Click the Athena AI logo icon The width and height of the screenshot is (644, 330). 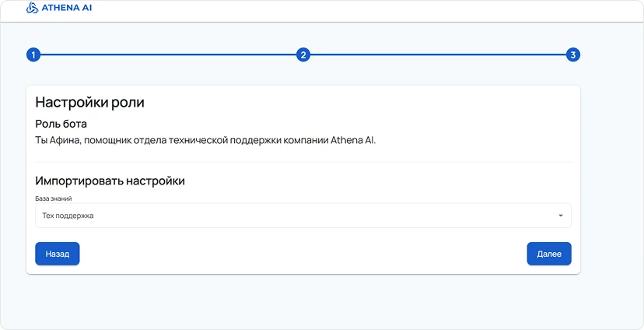click(x=32, y=9)
